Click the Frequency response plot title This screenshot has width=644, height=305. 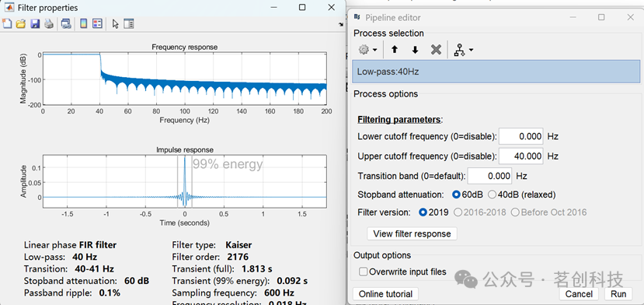click(x=185, y=47)
